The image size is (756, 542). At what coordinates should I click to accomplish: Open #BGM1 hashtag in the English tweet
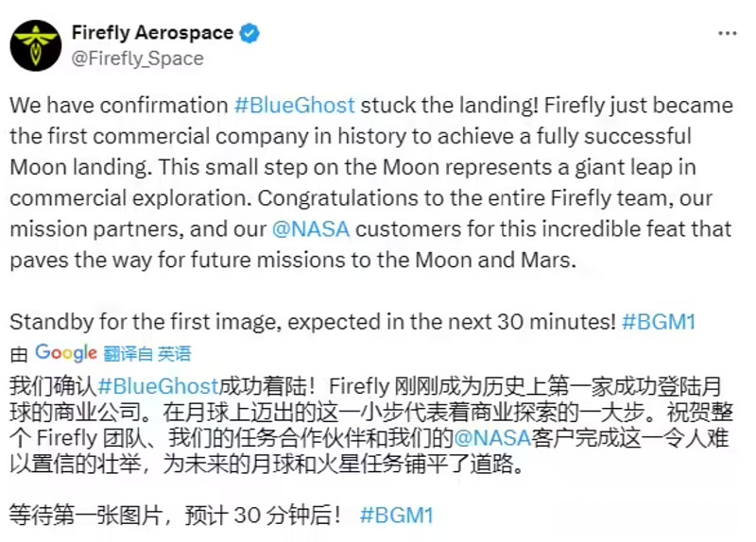pos(659,321)
